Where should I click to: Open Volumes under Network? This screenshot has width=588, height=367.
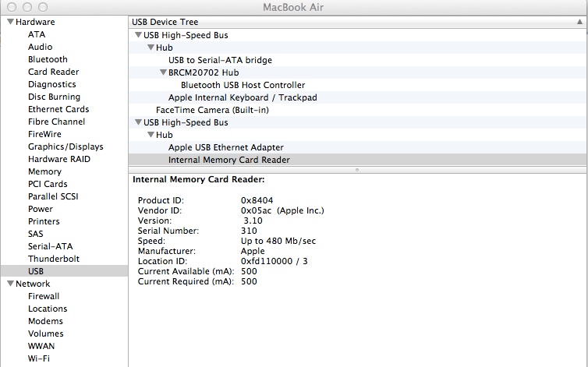pos(45,333)
